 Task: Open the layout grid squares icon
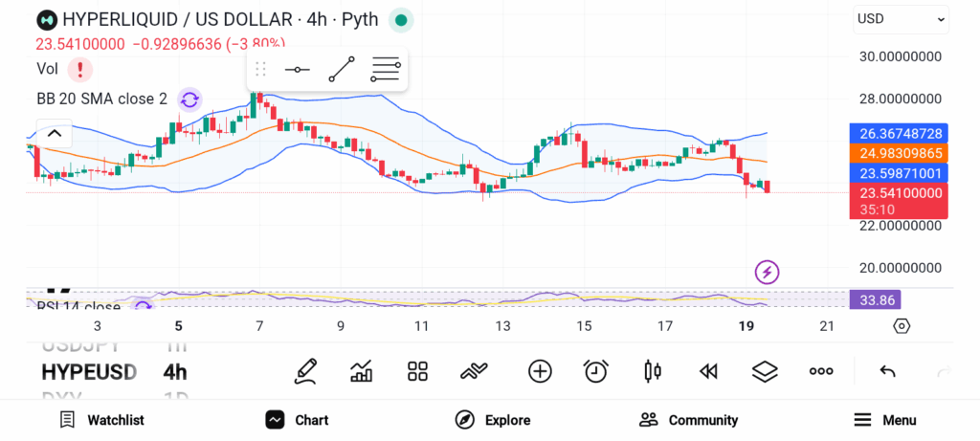click(x=417, y=371)
